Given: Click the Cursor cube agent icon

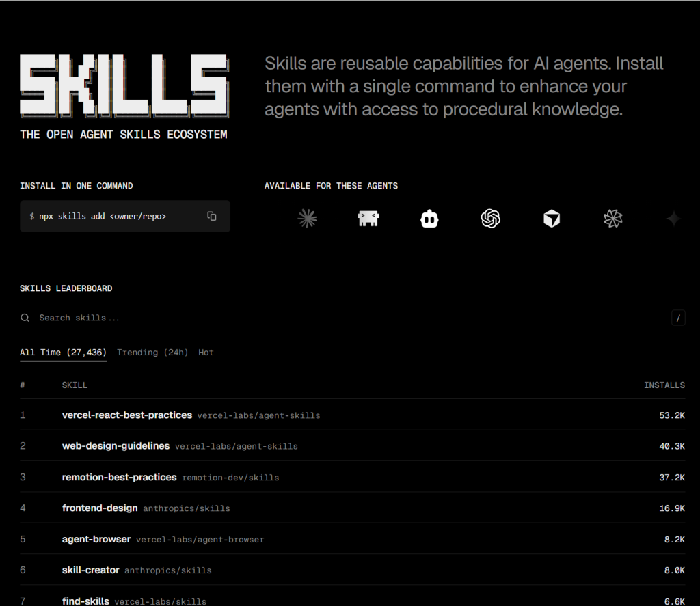Looking at the screenshot, I should (552, 219).
